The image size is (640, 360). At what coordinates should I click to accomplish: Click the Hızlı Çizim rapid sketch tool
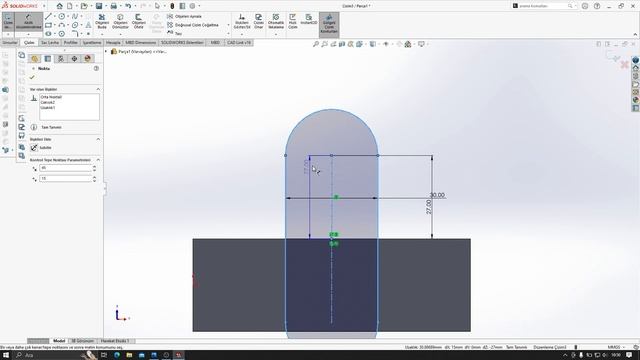[293, 21]
